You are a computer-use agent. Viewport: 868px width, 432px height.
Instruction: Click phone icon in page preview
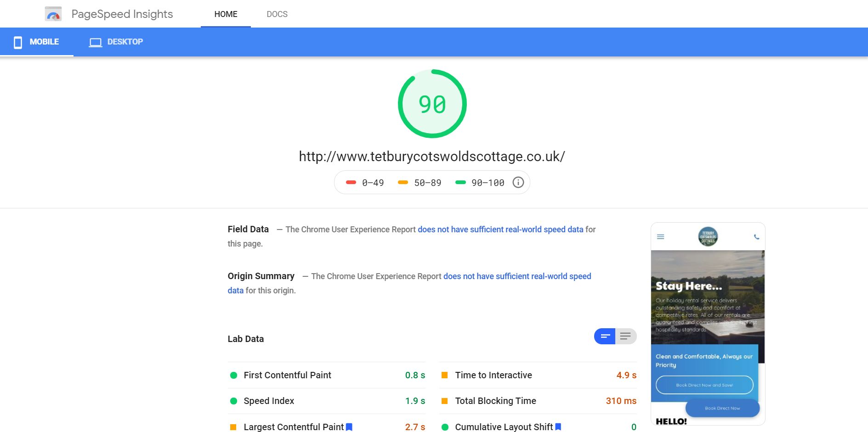[756, 237]
